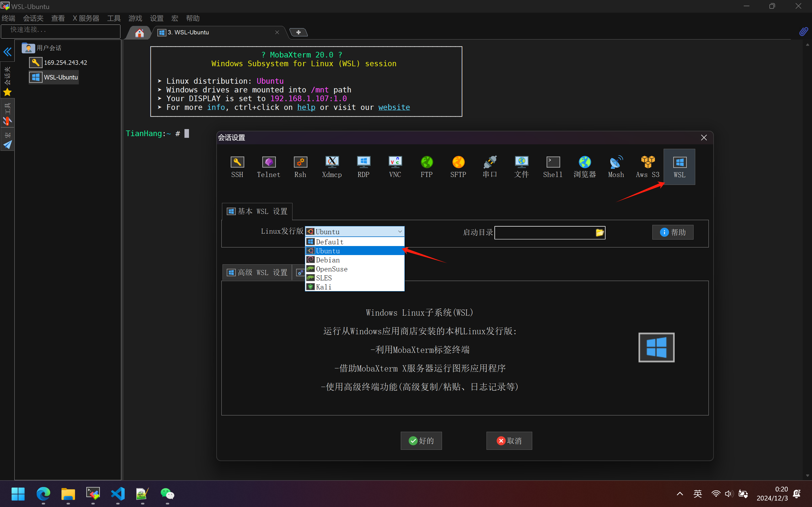Confirm settings with the 好的 button

click(421, 440)
